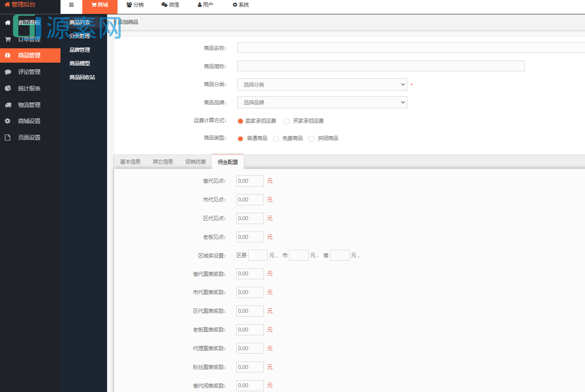Open 评论管理 via its comment icon
This screenshot has height=392, width=585.
(x=7, y=72)
